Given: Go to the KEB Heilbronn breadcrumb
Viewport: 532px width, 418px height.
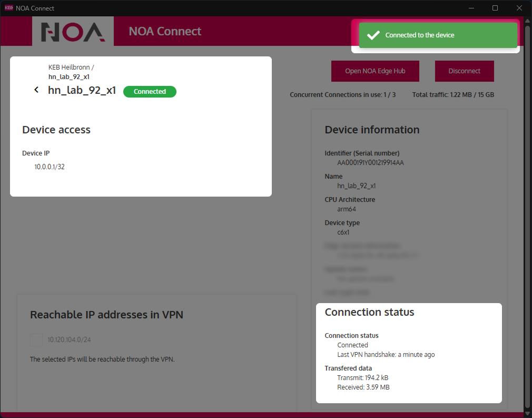Looking at the screenshot, I should click(70, 67).
